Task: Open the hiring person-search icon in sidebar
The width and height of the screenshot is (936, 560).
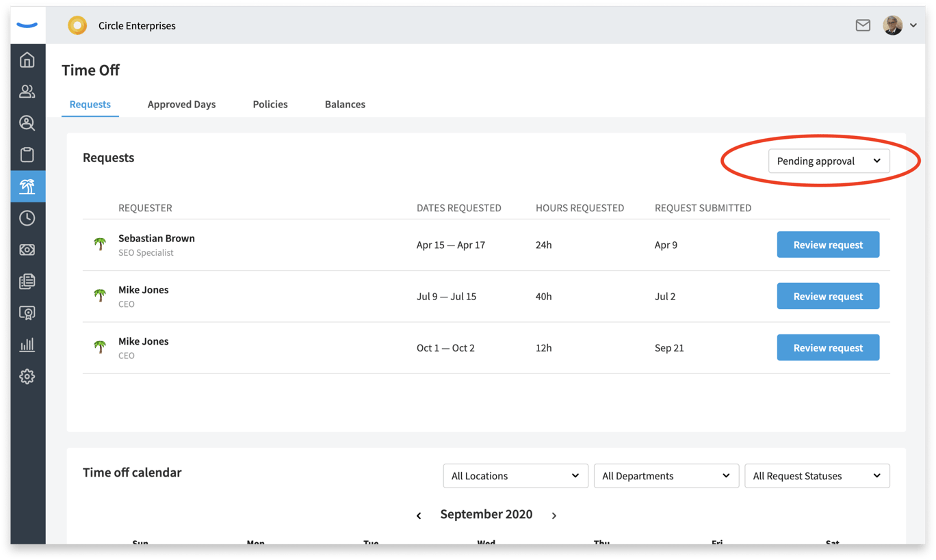Action: pos(27,123)
